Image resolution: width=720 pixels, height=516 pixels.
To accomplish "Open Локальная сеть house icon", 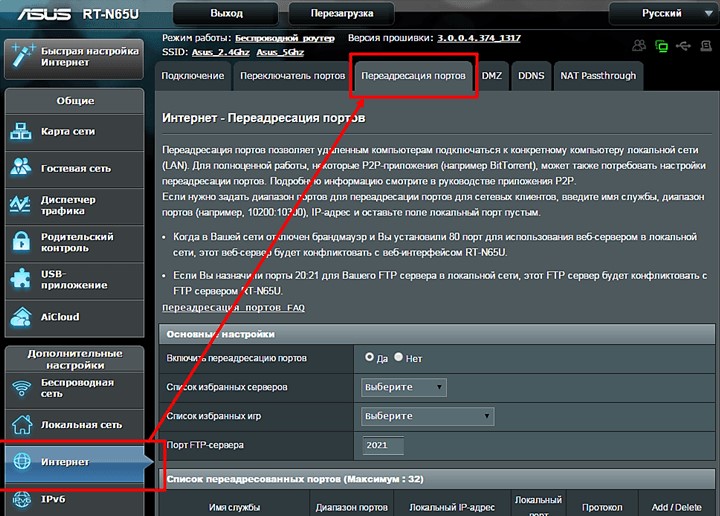I will pyautogui.click(x=22, y=425).
